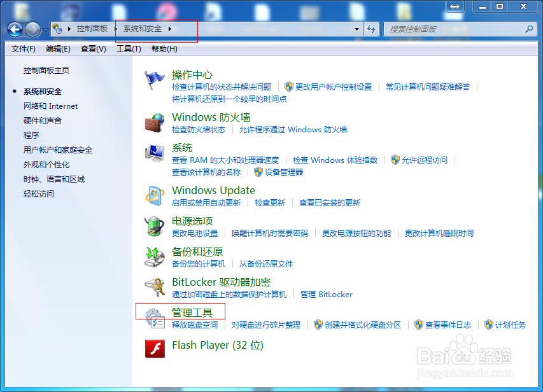Click the Flash Player red icon
Image resolution: width=543 pixels, height=392 pixels.
155,348
